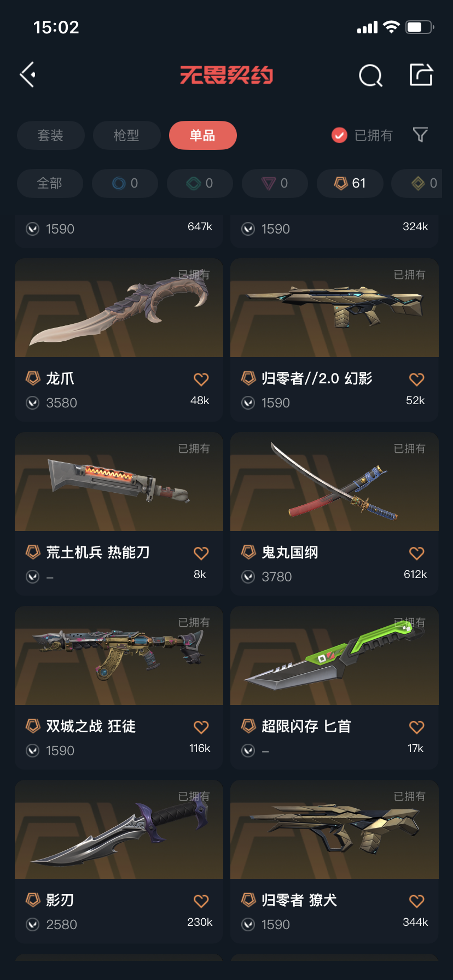The image size is (453, 980).
Task: Favorite 鬼丸国纲 using its heart icon
Action: point(417,553)
